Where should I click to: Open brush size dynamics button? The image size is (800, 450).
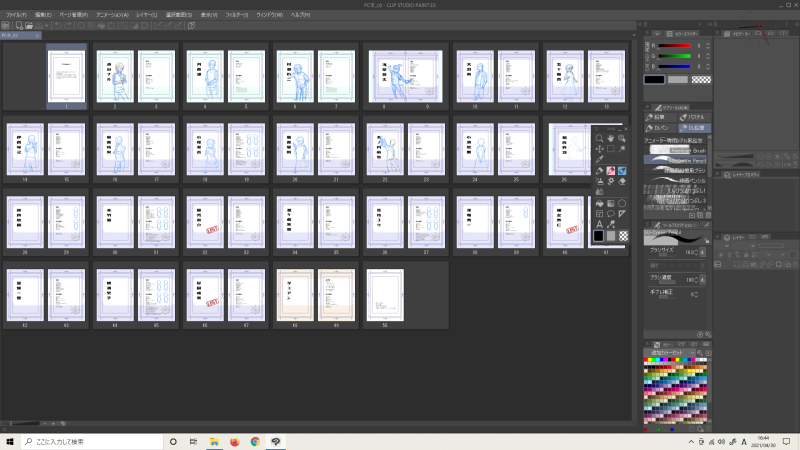point(703,252)
